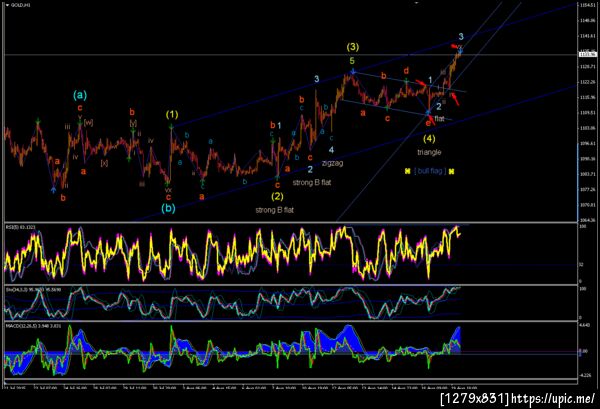The height and width of the screenshot is (409, 600).
Task: Select the Stochastic indicator window label
Action: [x=33, y=290]
